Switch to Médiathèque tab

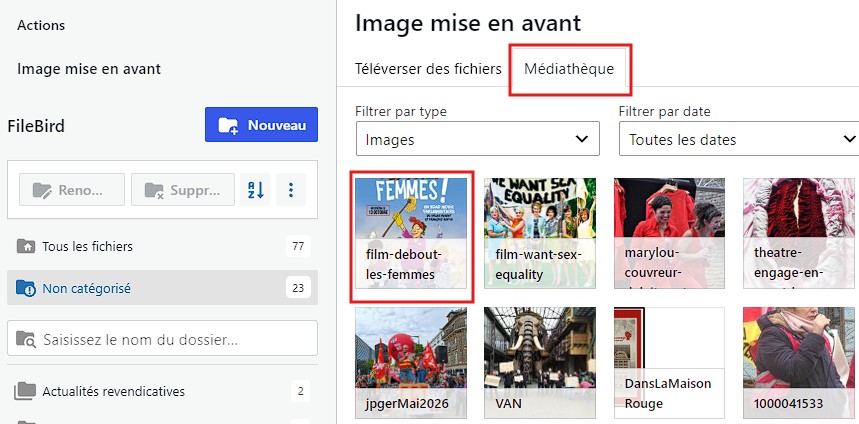[x=569, y=69]
